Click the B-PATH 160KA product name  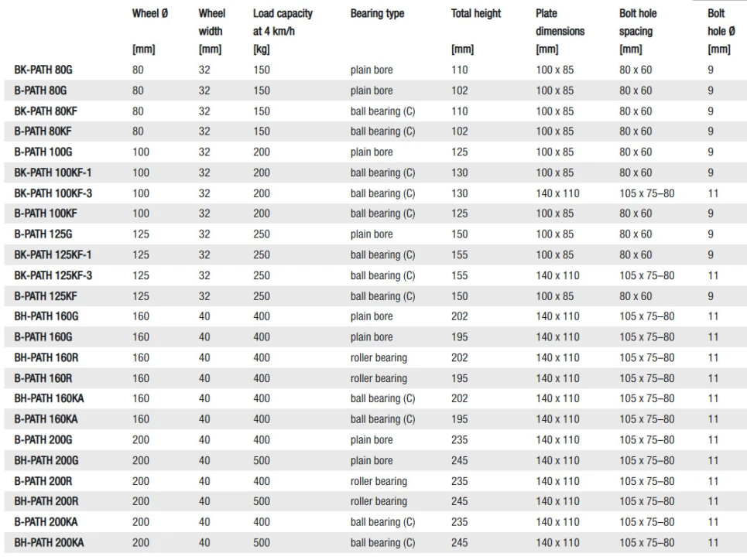point(46,418)
